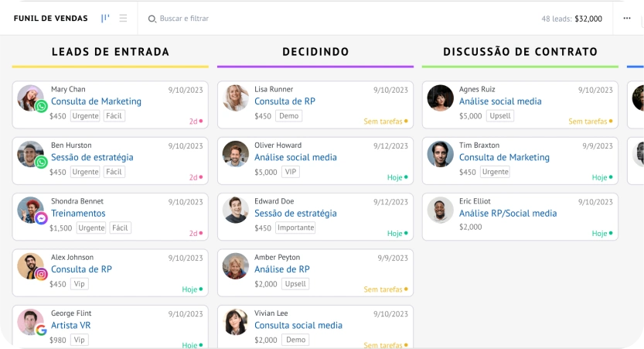
Task: Switch to list view icon
Action: pos(123,19)
